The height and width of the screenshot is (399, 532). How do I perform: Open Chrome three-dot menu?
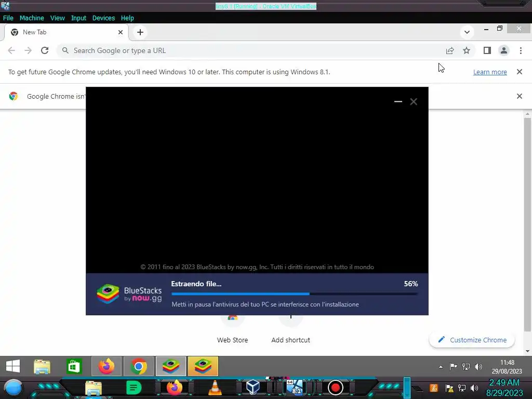(521, 50)
